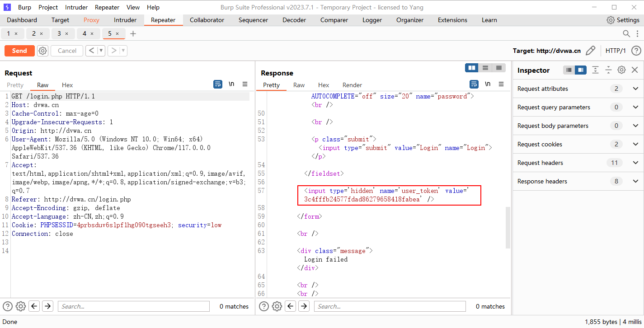Expand the Response headers section
Image resolution: width=644 pixels, height=328 pixels.
(x=635, y=181)
